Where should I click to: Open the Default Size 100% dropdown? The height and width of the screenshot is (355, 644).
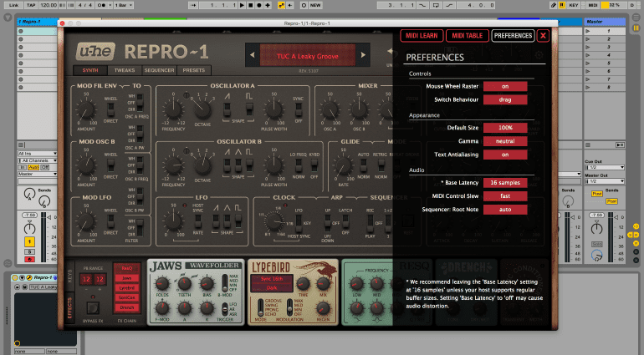pyautogui.click(x=504, y=128)
